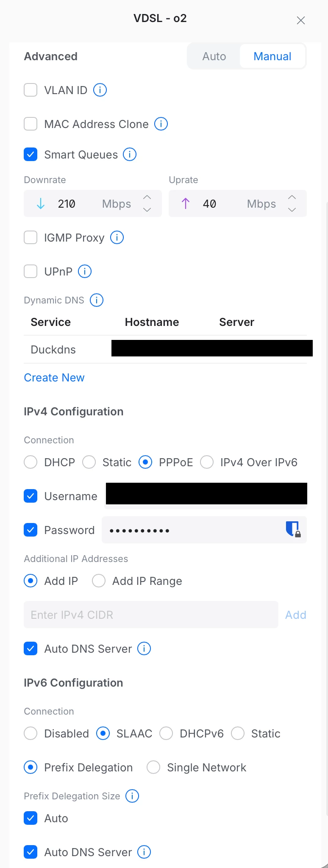Increase the Downrate value with the up arrow
The width and height of the screenshot is (328, 868).
coord(147,198)
